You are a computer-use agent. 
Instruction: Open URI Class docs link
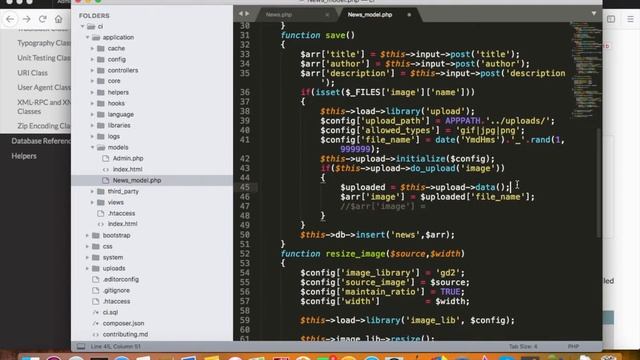[x=33, y=73]
